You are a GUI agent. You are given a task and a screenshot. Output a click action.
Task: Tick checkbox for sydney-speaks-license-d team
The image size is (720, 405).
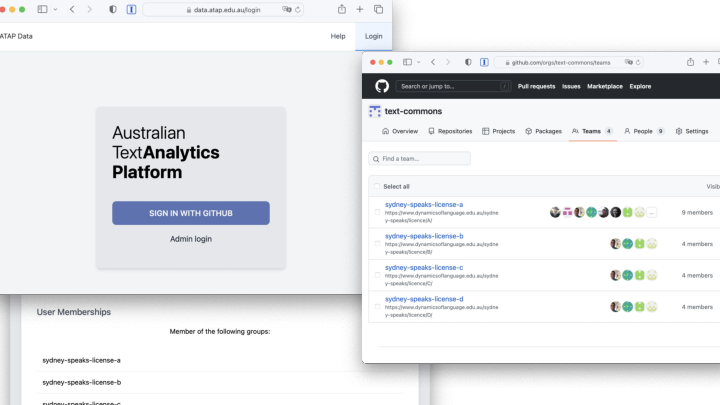click(x=377, y=307)
